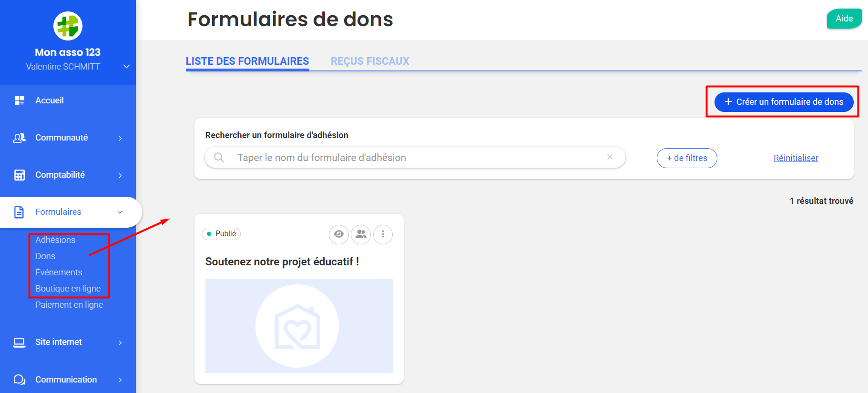Click Créer un formulaire de dons button
The height and width of the screenshot is (393, 868).
[x=784, y=102]
